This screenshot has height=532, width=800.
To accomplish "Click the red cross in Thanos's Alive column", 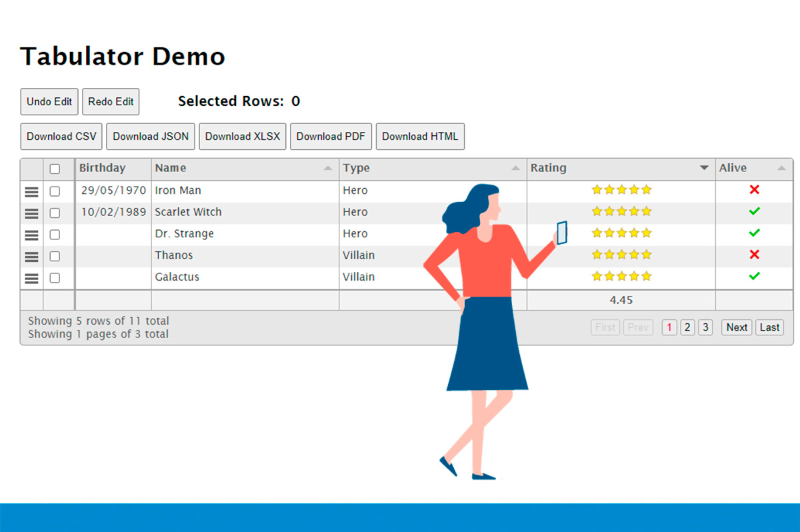I will coord(753,255).
